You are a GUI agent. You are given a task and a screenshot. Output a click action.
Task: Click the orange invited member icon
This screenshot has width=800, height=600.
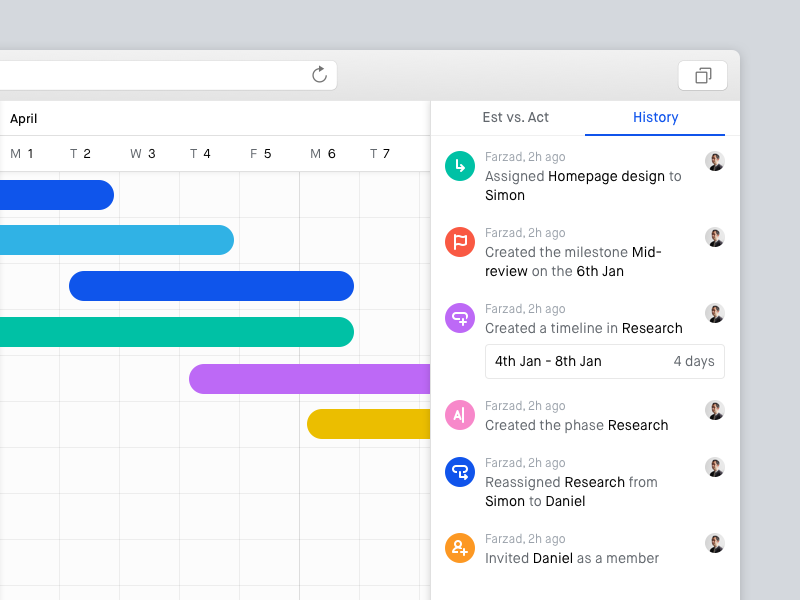pos(460,548)
